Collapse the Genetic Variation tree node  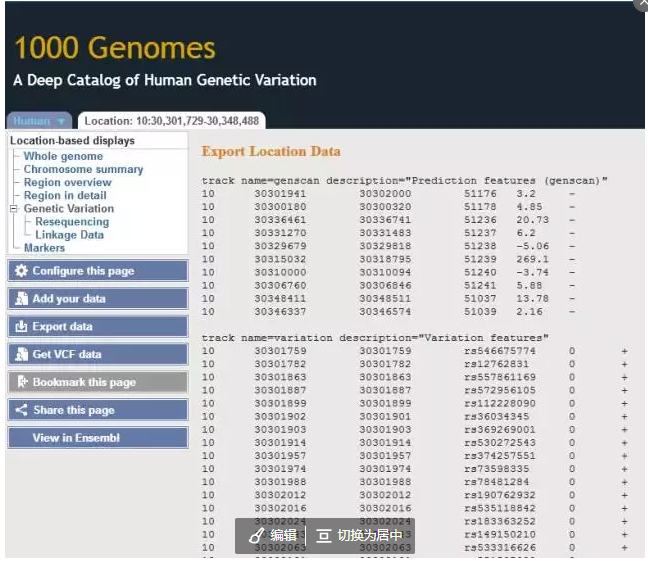pyautogui.click(x=14, y=209)
